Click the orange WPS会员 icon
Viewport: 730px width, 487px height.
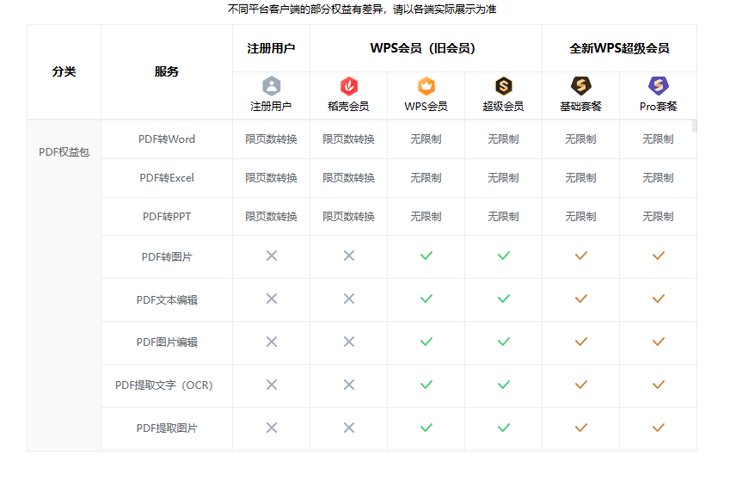[426, 86]
